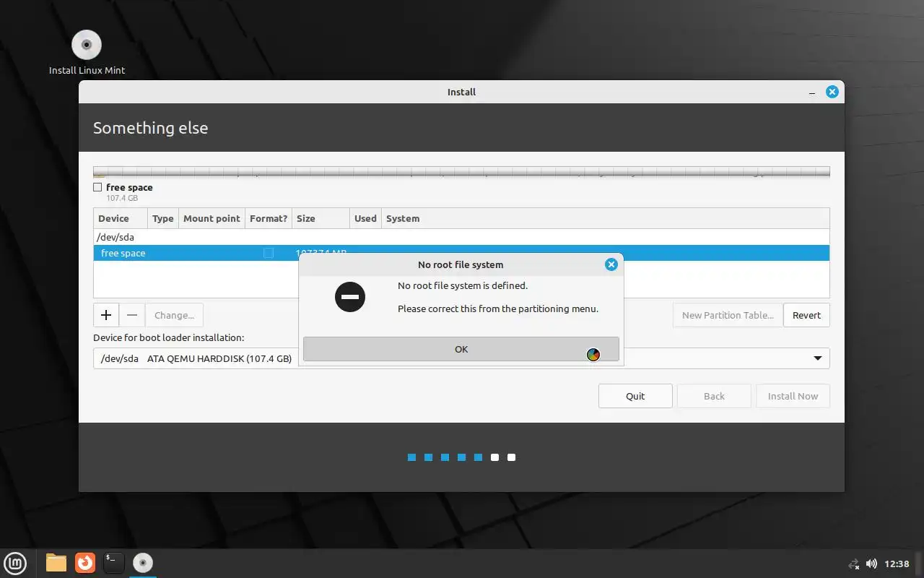Launch Firefox from the panel
Viewport: 924px width, 578px height.
[x=85, y=562]
